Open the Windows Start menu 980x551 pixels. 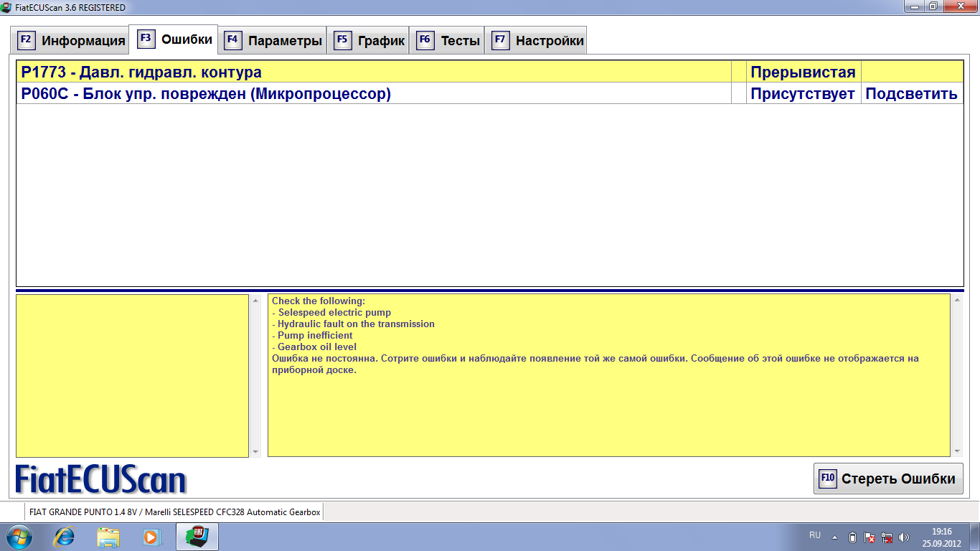coord(19,537)
